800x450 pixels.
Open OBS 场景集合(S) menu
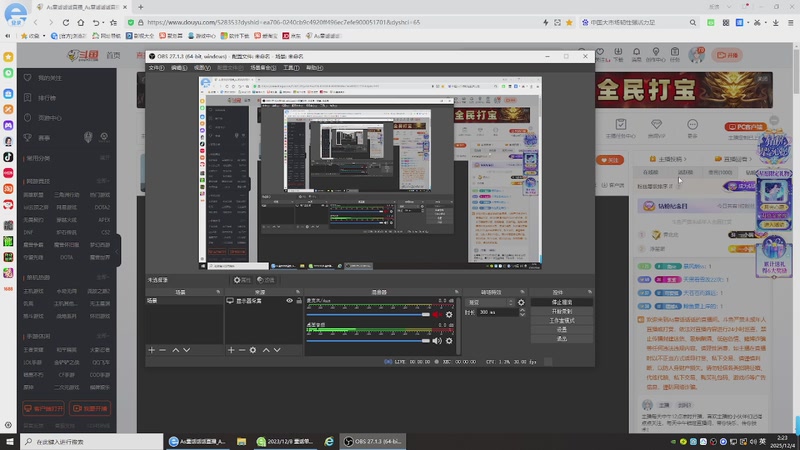[x=263, y=68]
